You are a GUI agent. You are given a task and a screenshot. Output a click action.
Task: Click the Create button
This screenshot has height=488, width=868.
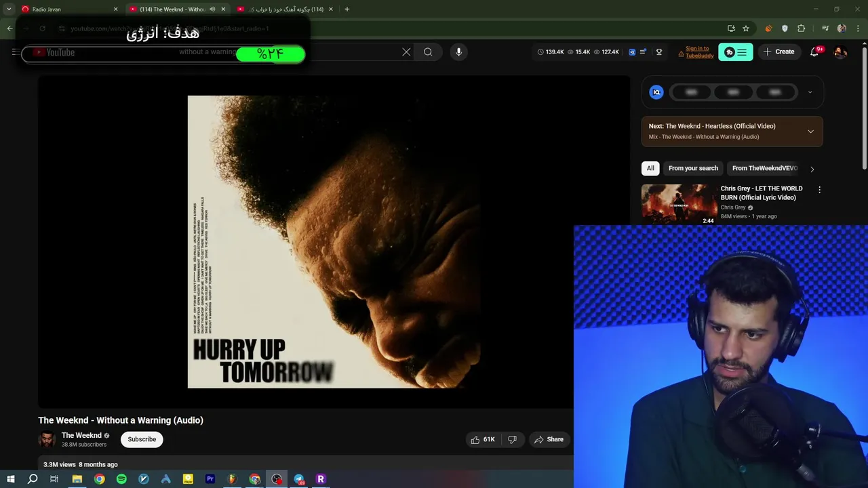click(778, 52)
